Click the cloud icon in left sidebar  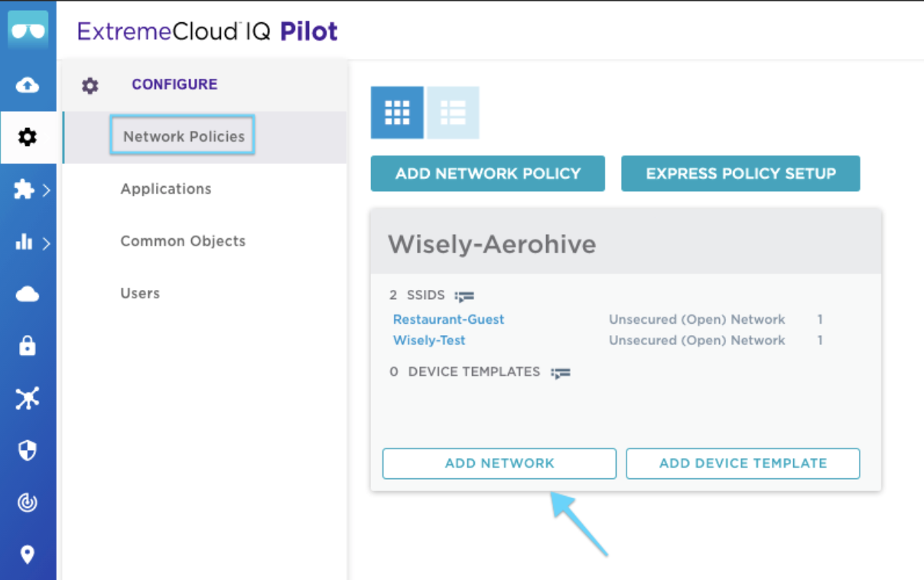point(28,295)
